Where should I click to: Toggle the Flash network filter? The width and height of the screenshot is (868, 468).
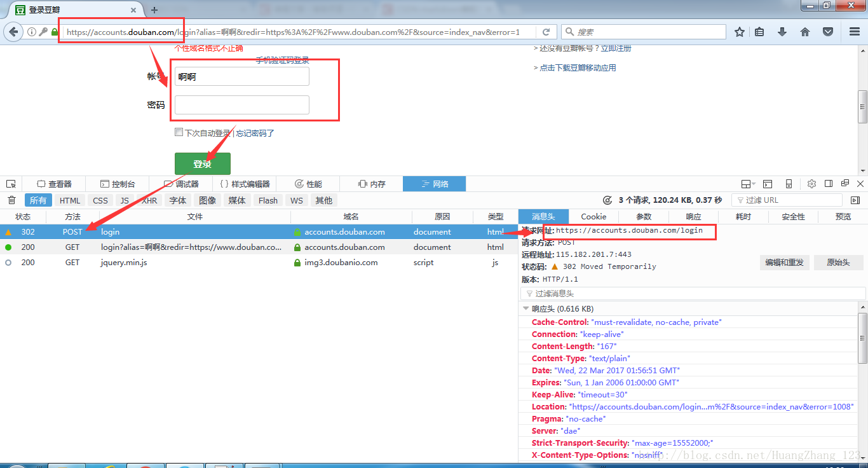pyautogui.click(x=268, y=200)
